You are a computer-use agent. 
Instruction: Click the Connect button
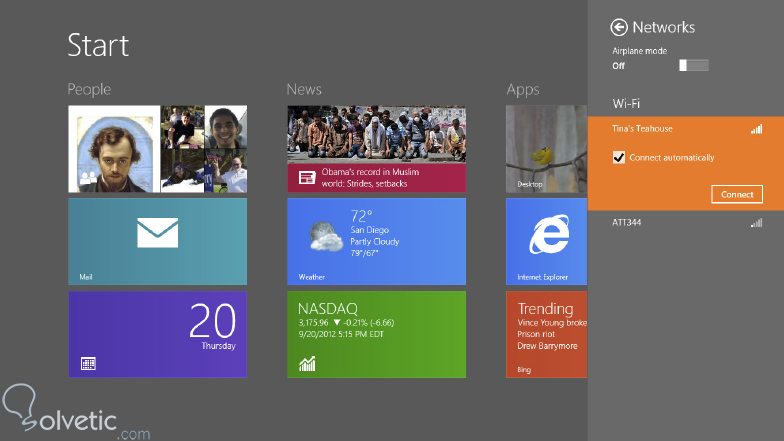click(737, 194)
